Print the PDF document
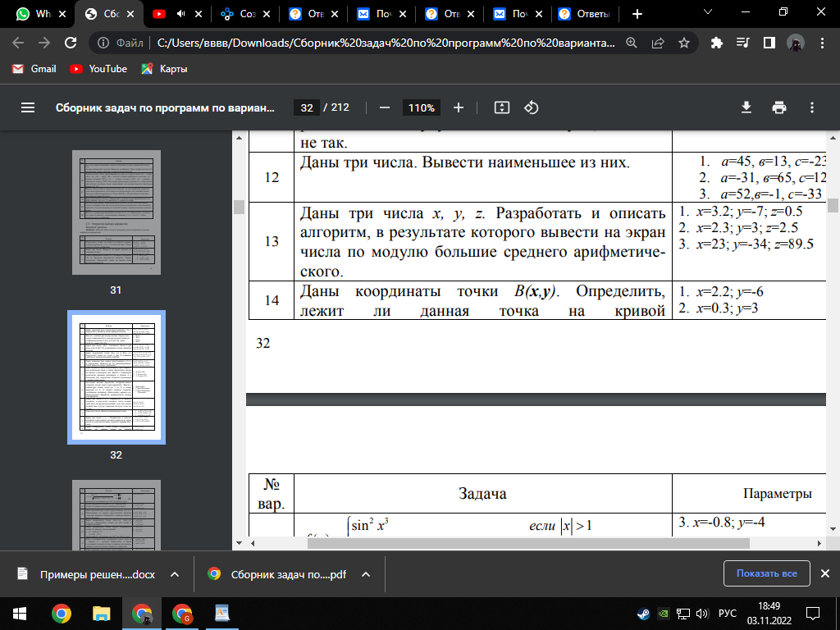840x630 pixels. (779, 107)
